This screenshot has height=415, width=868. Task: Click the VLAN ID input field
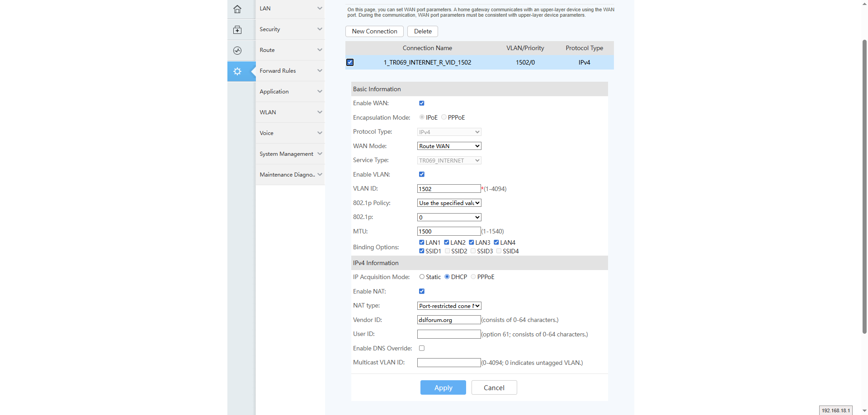tap(448, 189)
